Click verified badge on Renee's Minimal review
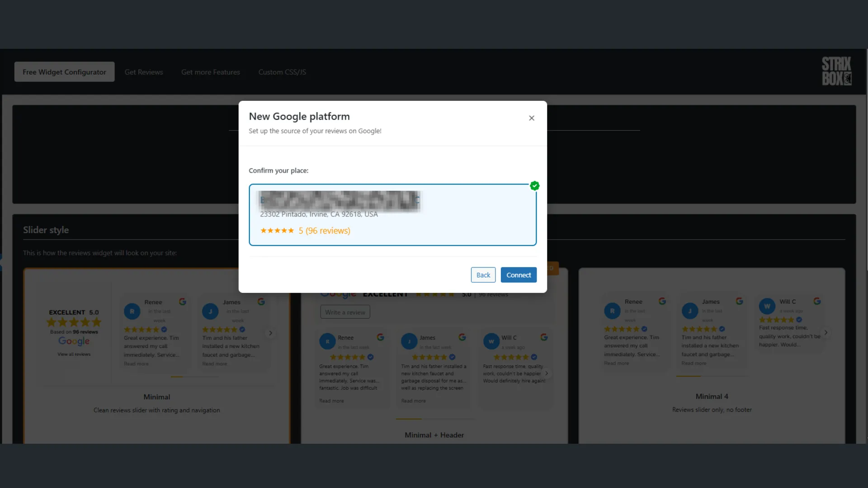The height and width of the screenshot is (488, 868). pos(164,329)
